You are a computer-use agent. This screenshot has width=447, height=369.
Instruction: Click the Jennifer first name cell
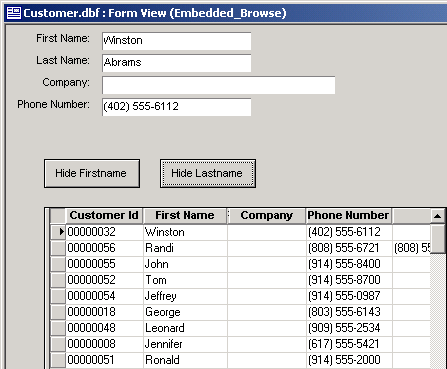[x=185, y=344]
